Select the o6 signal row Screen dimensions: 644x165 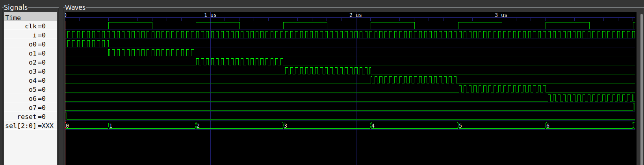[31, 98]
